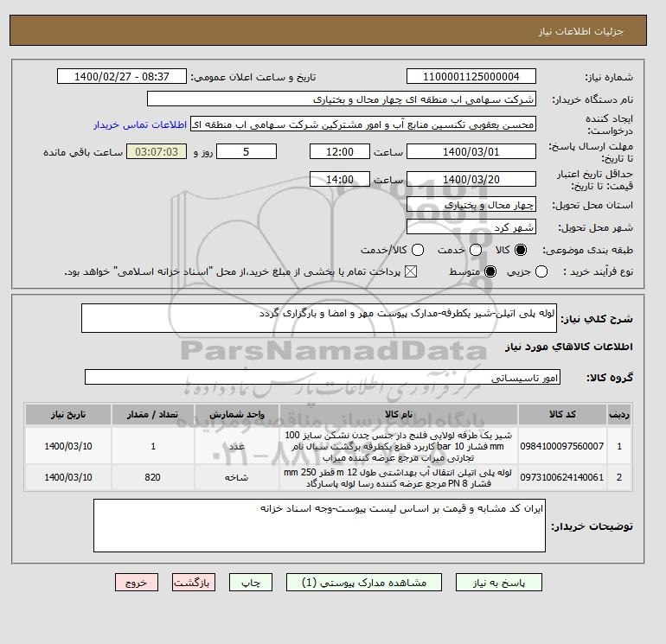Click the گروه کالا field امور تاسیساتی
Image resolution: width=666 pixels, height=644 pixels.
point(323,377)
